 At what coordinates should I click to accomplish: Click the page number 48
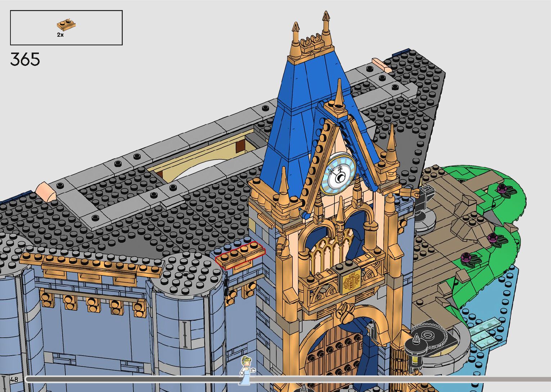[14, 379]
